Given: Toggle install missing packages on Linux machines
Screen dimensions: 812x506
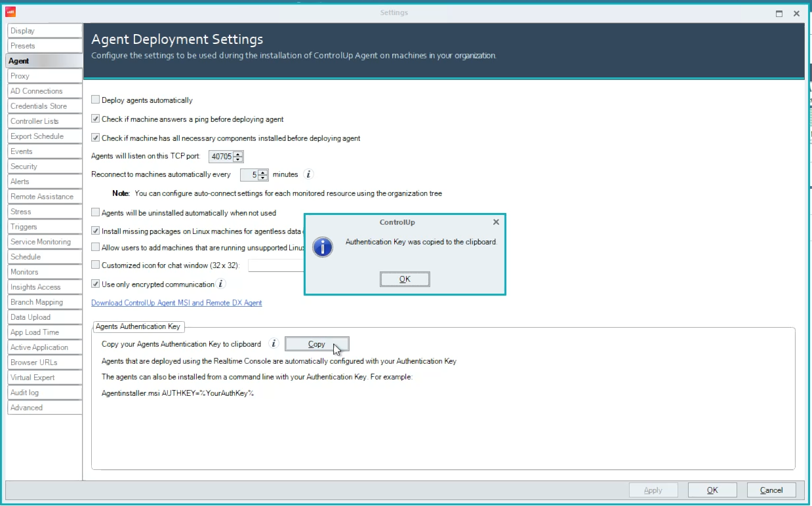Looking at the screenshot, I should pos(96,231).
